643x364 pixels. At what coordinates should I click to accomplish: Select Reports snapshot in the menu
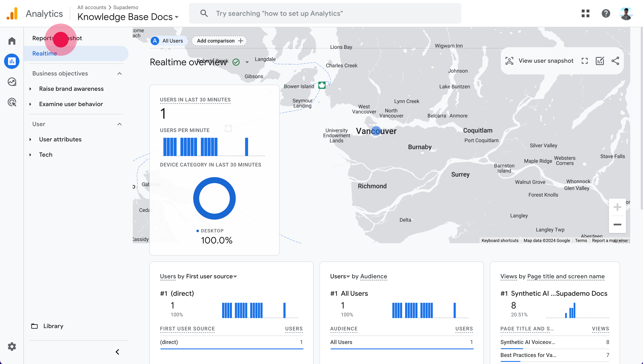[57, 38]
